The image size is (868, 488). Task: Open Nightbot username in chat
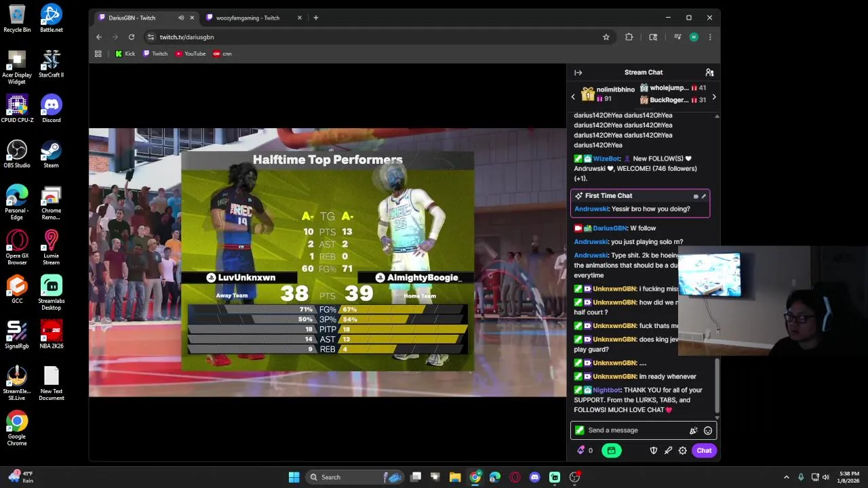[x=606, y=390]
